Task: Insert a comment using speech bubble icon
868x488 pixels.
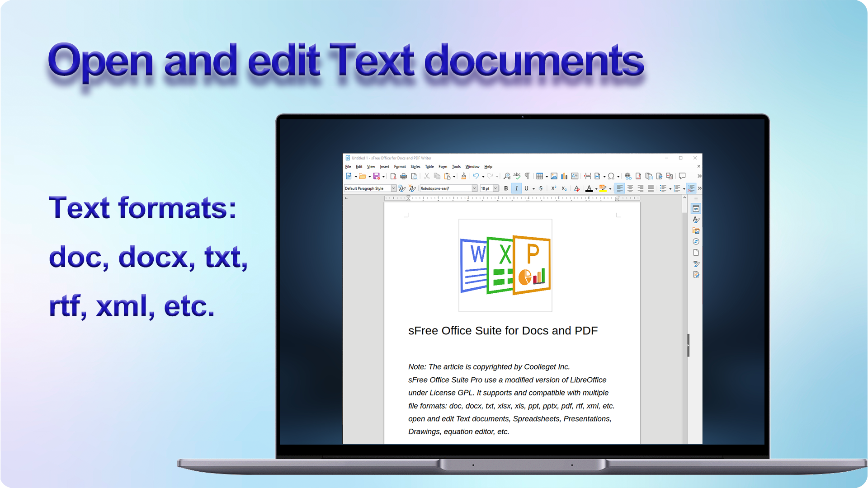Action: click(x=682, y=176)
